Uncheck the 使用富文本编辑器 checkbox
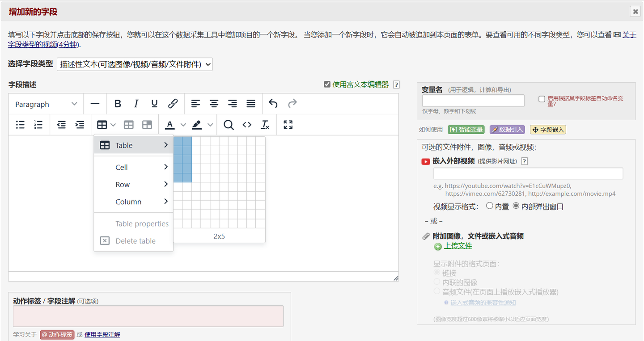The height and width of the screenshot is (341, 644). coord(327,84)
